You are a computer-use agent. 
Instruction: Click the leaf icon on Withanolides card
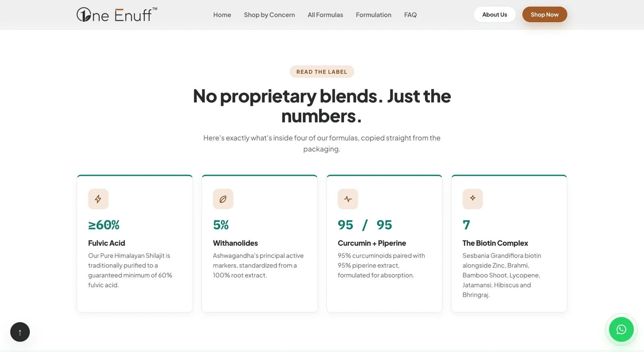(223, 199)
